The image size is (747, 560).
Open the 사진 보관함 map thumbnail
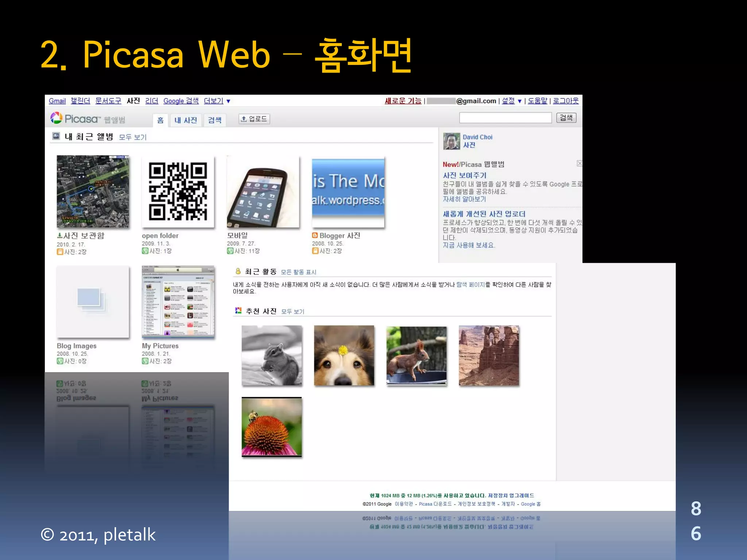pyautogui.click(x=93, y=191)
